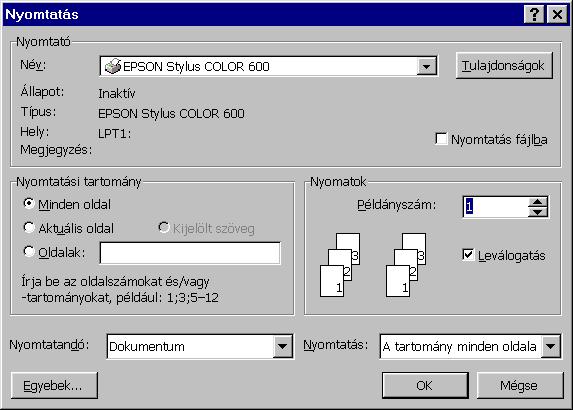Open the Egyebek... options button

tap(54, 386)
